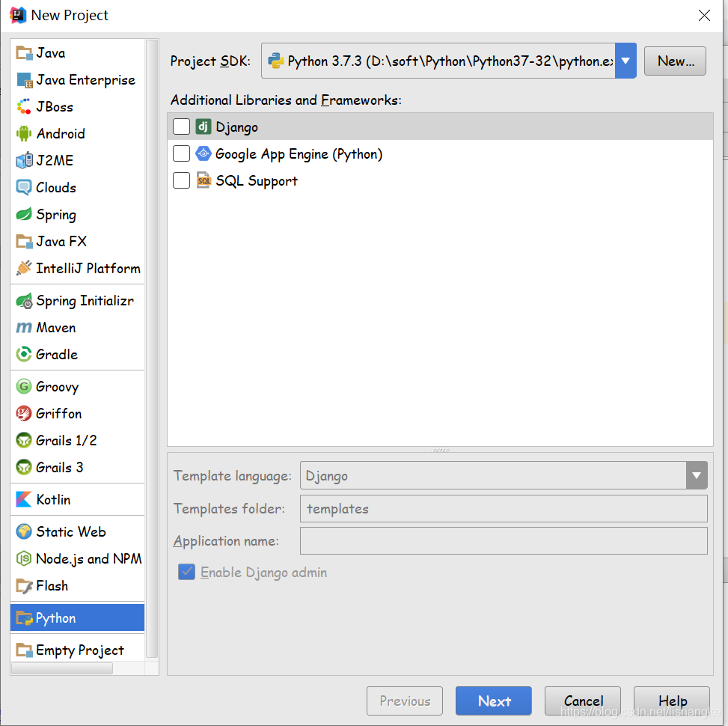
Task: Tick the SQL Support checkbox
Action: click(181, 181)
